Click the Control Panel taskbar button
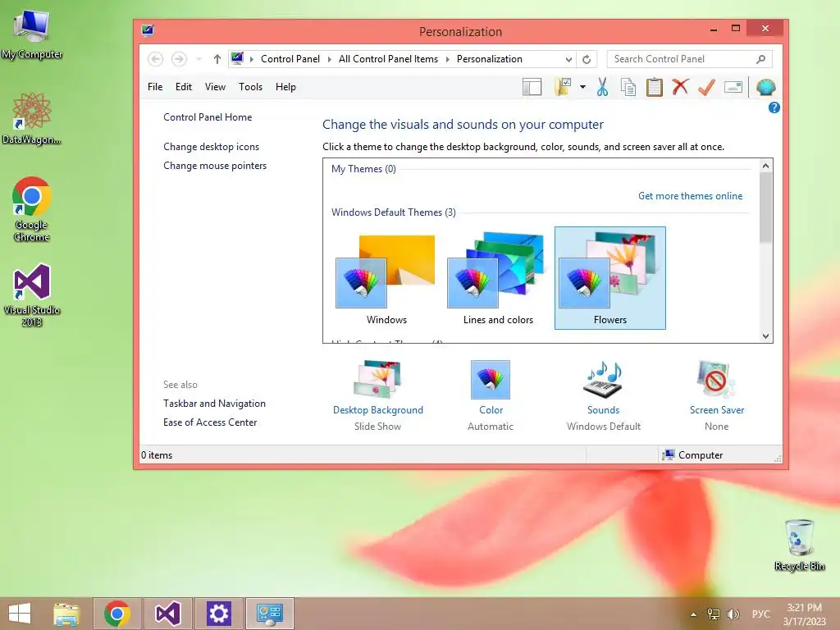Viewport: 840px width, 630px height. [x=269, y=614]
